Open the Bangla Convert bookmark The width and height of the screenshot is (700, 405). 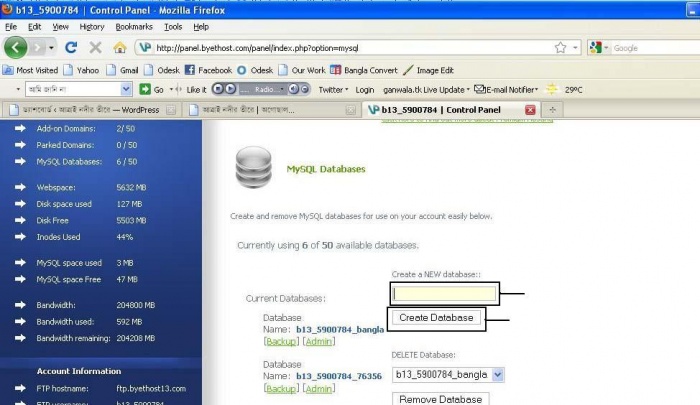point(363,70)
